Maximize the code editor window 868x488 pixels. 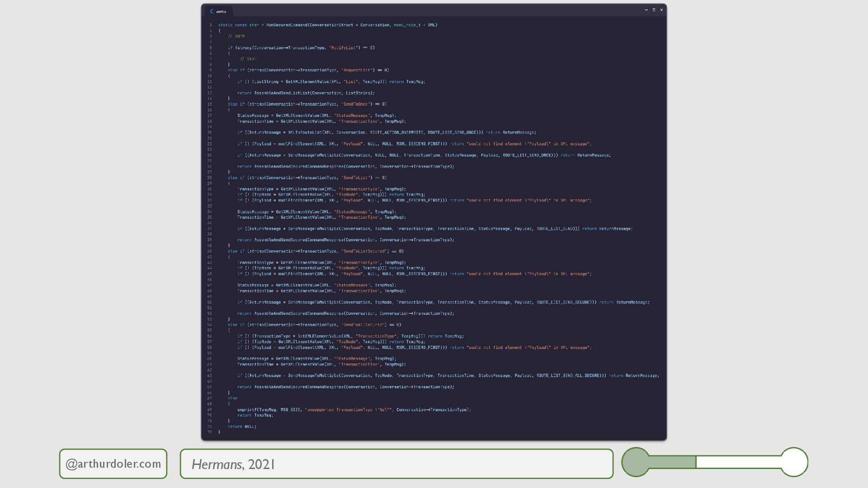tap(654, 10)
